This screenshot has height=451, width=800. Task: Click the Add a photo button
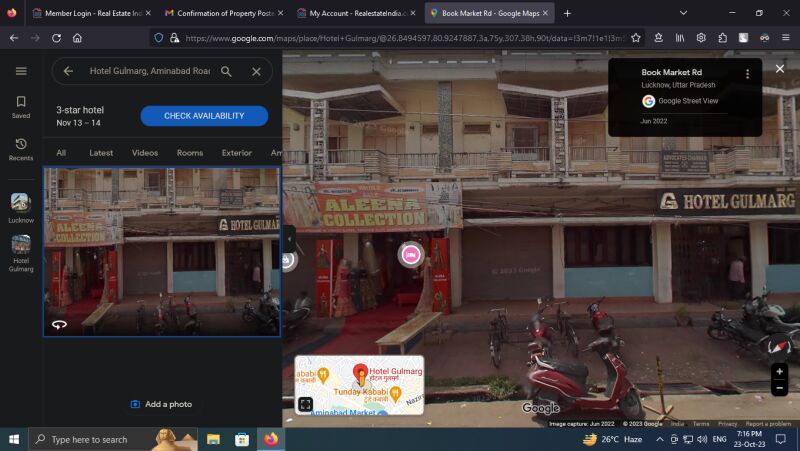[162, 404]
